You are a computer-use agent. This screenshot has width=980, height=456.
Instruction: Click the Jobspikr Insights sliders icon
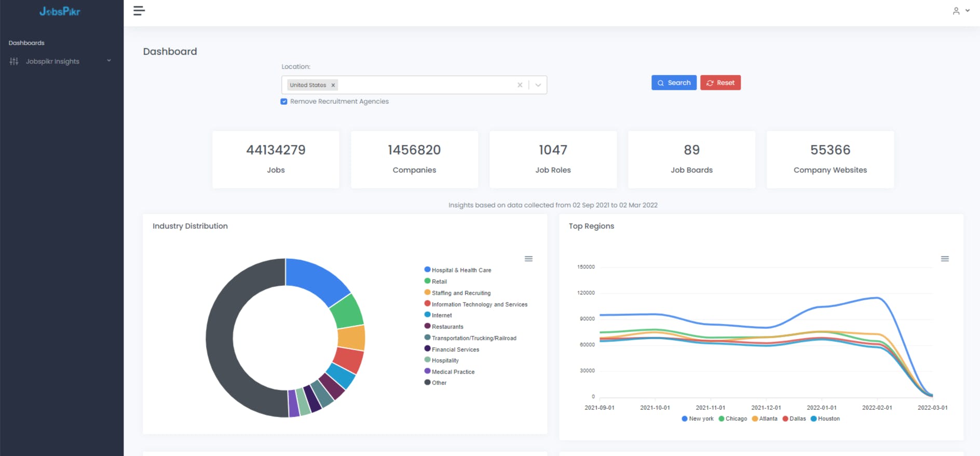(14, 61)
